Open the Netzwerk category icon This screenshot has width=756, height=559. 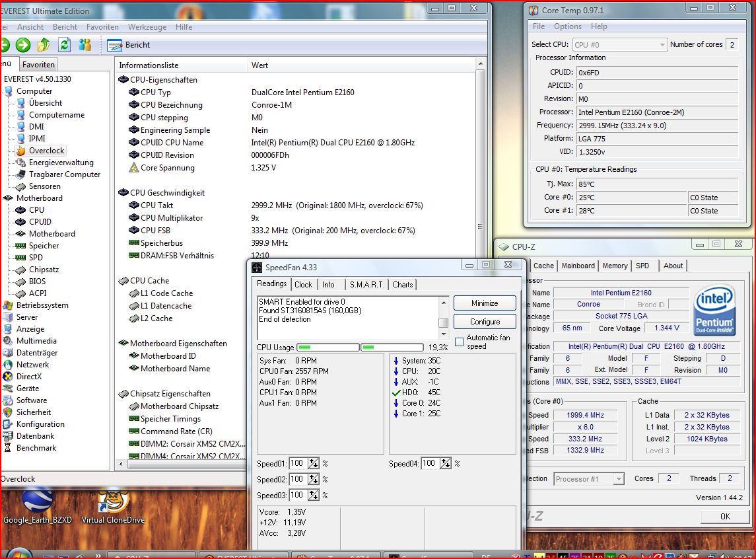pos(8,365)
